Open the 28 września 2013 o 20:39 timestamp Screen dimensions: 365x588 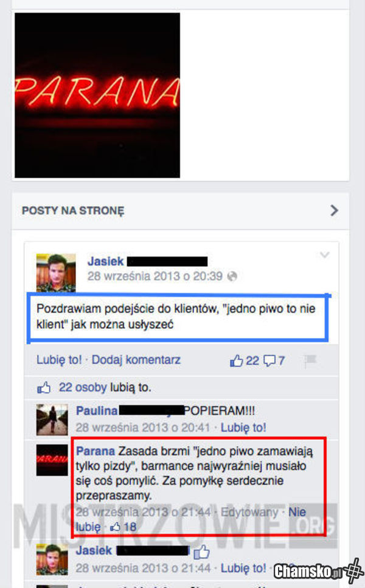point(155,277)
